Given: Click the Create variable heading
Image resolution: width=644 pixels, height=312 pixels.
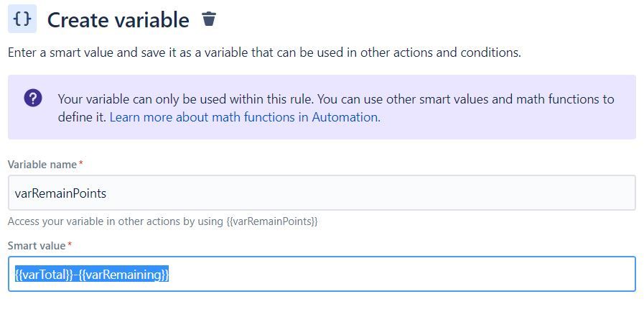Looking at the screenshot, I should (118, 19).
